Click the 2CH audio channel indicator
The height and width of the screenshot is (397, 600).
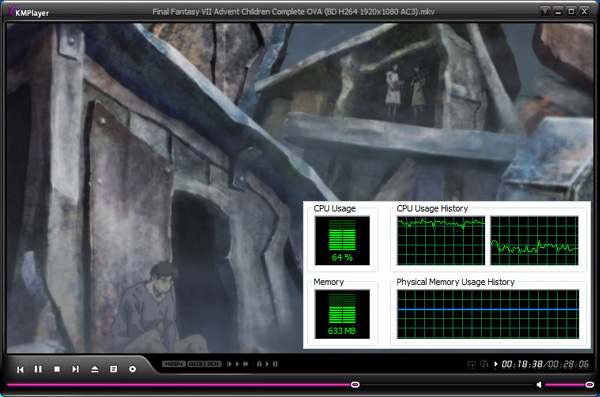[x=213, y=364]
